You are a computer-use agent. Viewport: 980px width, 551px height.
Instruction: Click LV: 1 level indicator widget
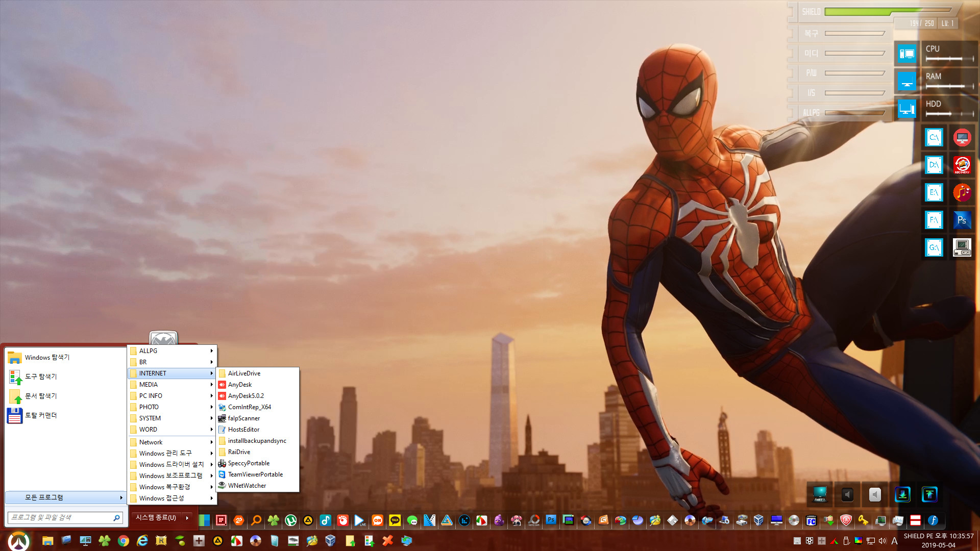pyautogui.click(x=948, y=23)
